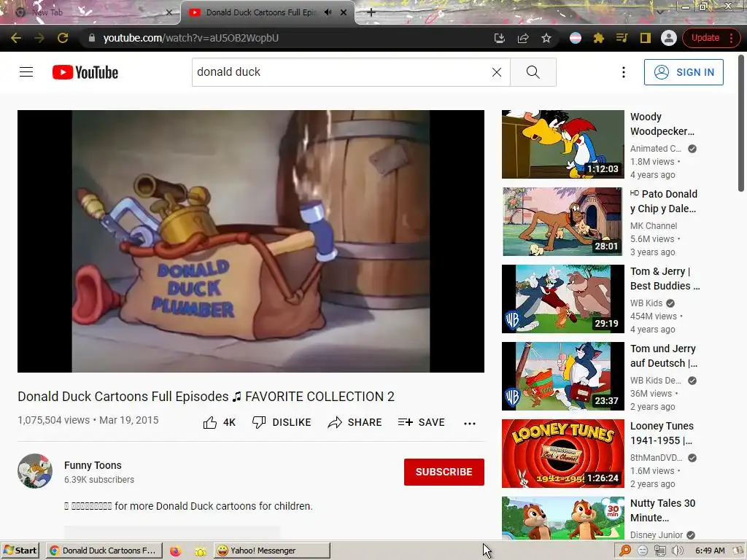Viewport: 747px width, 560px height.
Task: View site info via padlock icon
Action: (x=91, y=38)
